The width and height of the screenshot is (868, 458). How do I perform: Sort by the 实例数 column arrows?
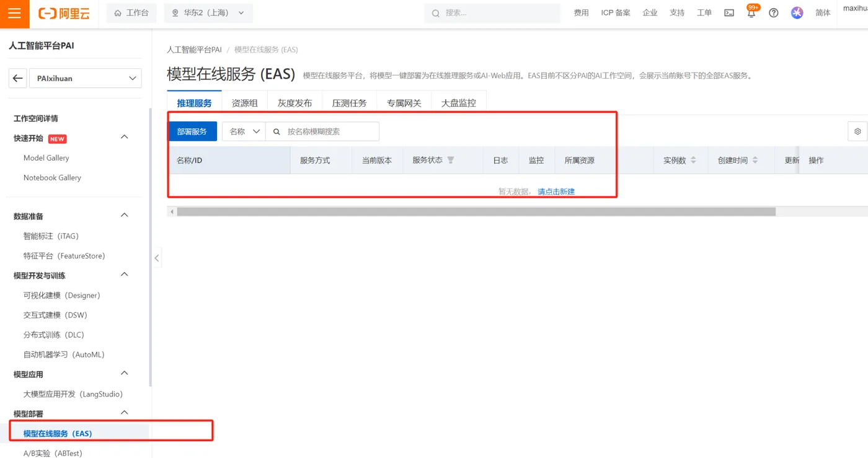pos(693,160)
